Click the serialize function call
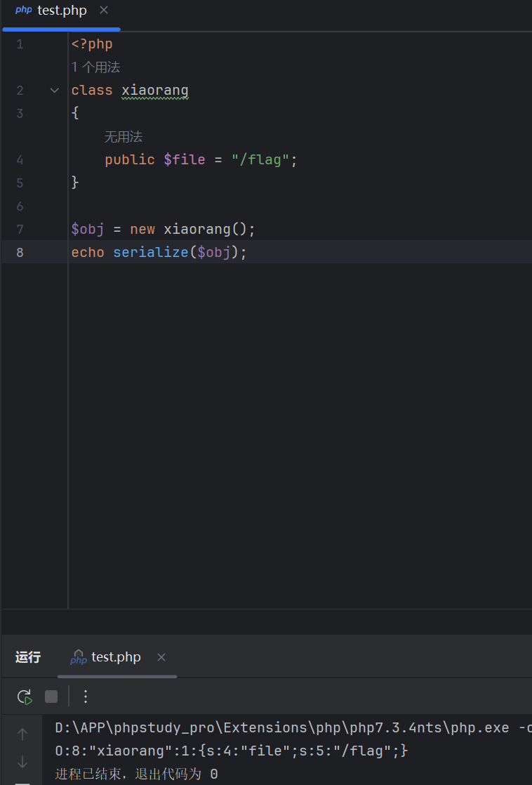 [x=150, y=252]
